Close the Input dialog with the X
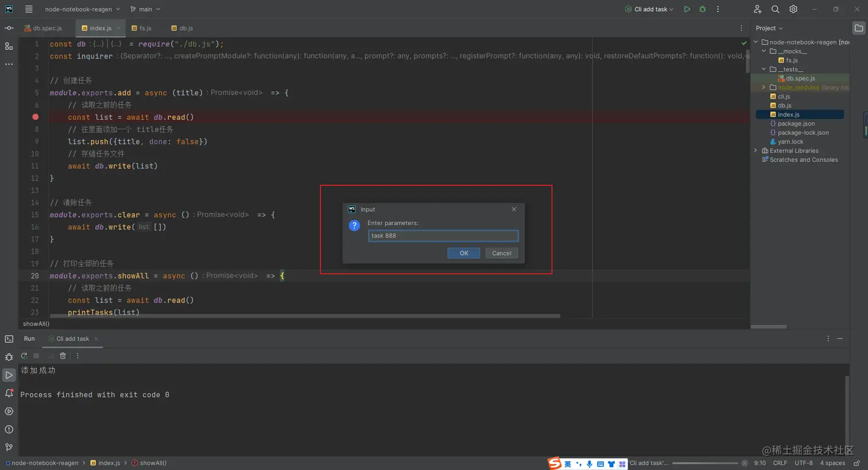Viewport: 868px width, 470px height. pos(514,209)
